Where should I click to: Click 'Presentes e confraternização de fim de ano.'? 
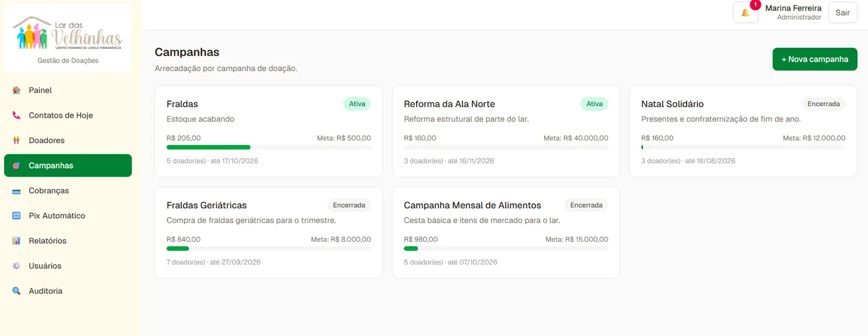pyautogui.click(x=721, y=119)
